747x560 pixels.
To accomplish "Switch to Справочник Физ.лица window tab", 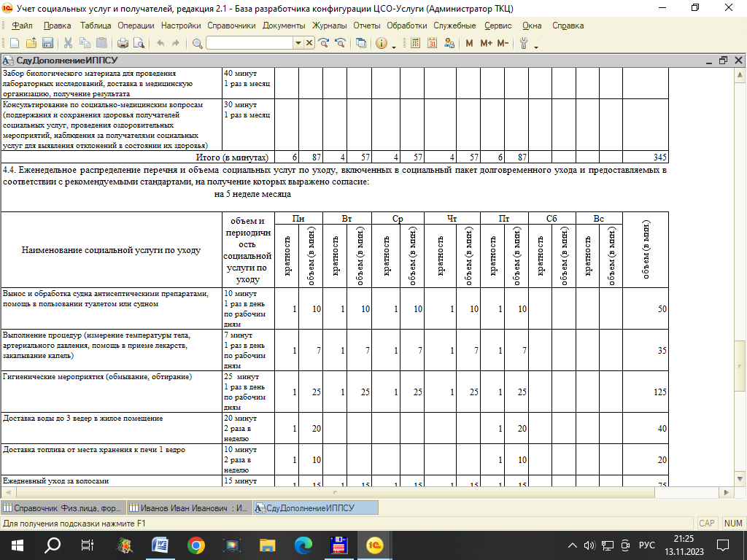I will (62, 507).
